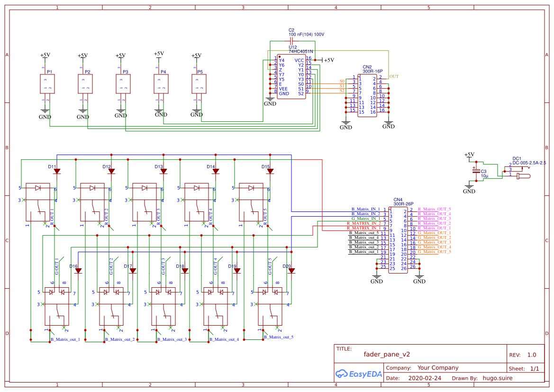This screenshot has height=392, width=554.
Task: Select diode D20 at bottom right row
Action: [x=292, y=270]
